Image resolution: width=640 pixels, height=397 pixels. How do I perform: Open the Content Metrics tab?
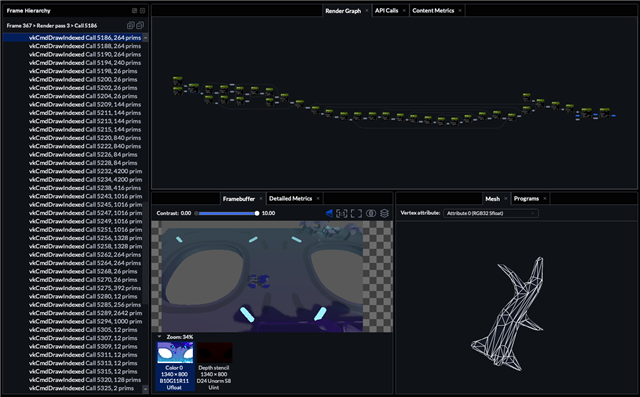point(433,11)
